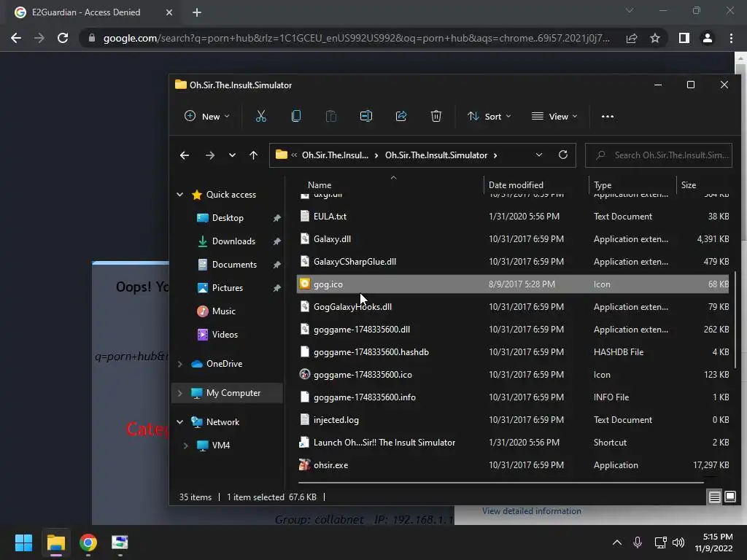Switch to details view layout icon

tap(714, 497)
